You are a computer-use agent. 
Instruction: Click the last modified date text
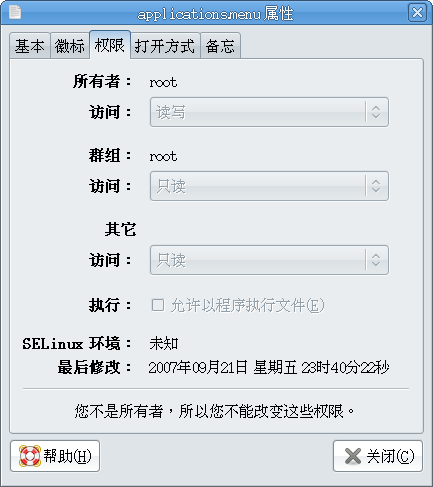tap(269, 368)
